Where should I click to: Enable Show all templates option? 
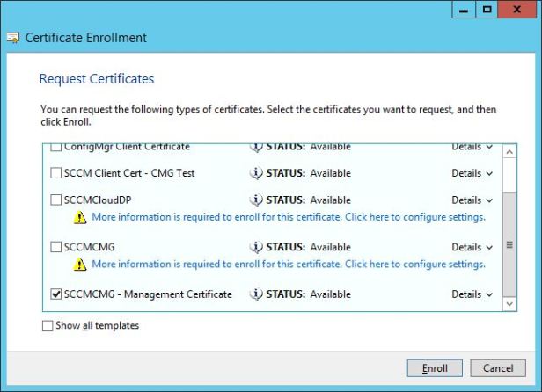[48, 325]
